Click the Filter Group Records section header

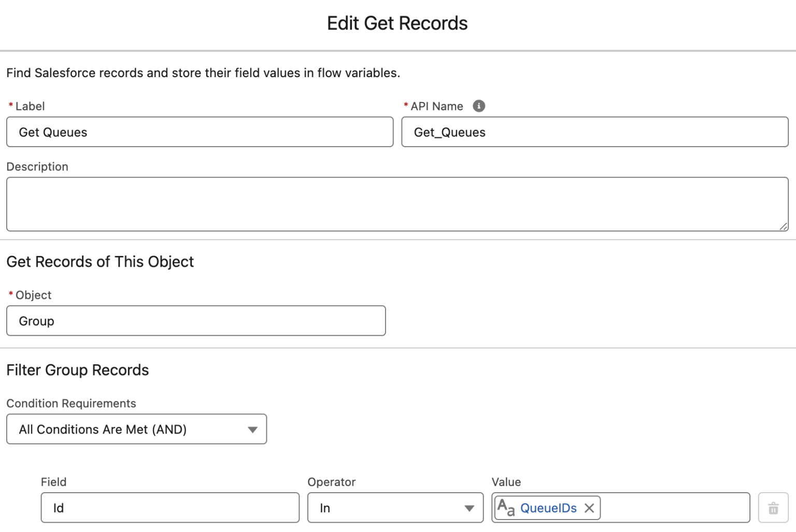point(77,370)
